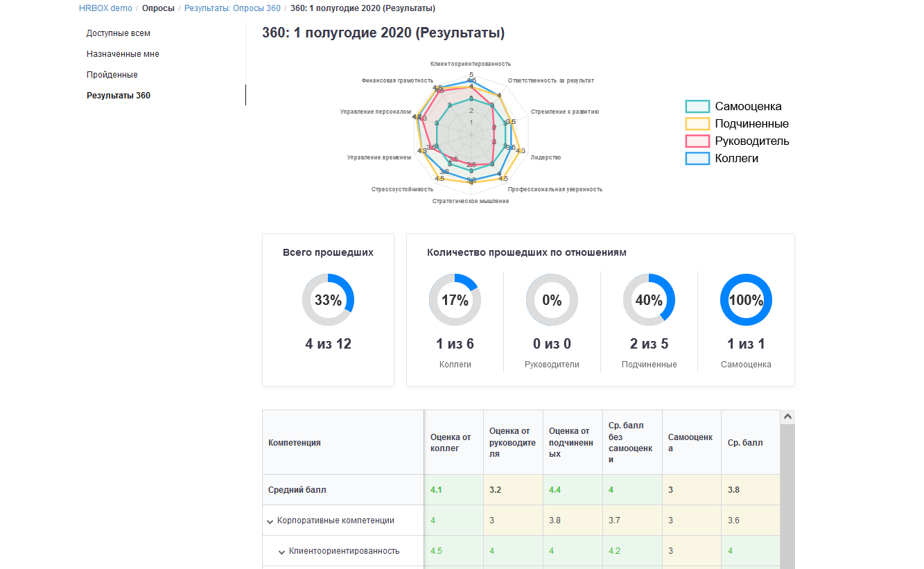This screenshot has width=924, height=569.
Task: Click the Ср. балл без самооценки header
Action: tap(632, 442)
